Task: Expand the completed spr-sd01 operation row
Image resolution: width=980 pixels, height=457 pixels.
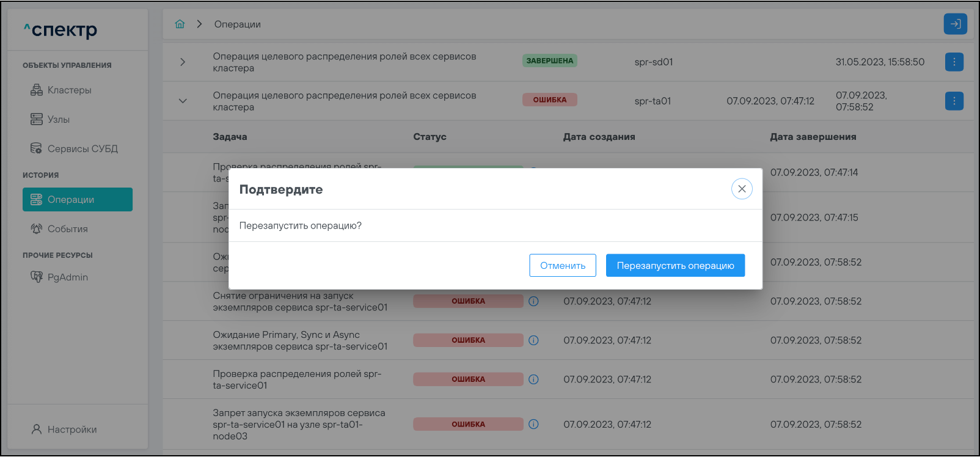Action: (x=183, y=62)
